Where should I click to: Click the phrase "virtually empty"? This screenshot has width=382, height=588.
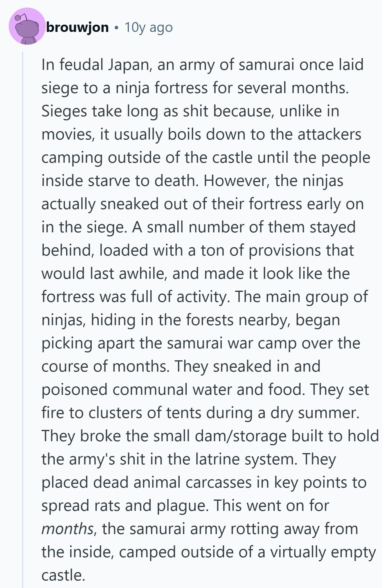(323, 552)
